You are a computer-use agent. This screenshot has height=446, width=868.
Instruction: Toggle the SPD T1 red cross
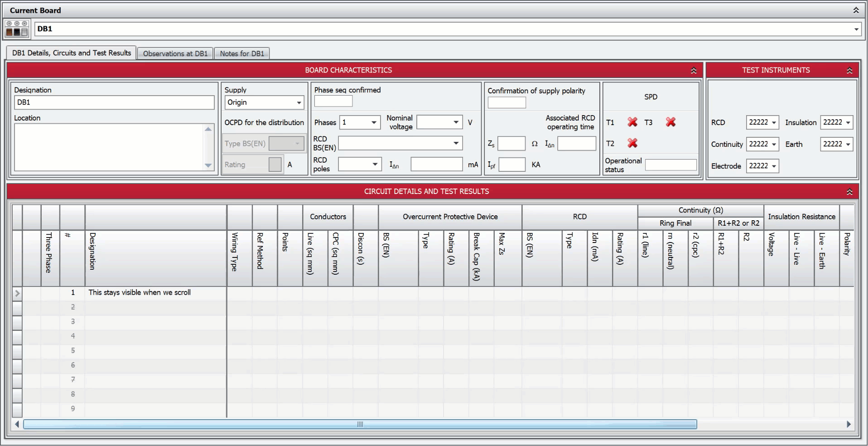click(x=632, y=122)
